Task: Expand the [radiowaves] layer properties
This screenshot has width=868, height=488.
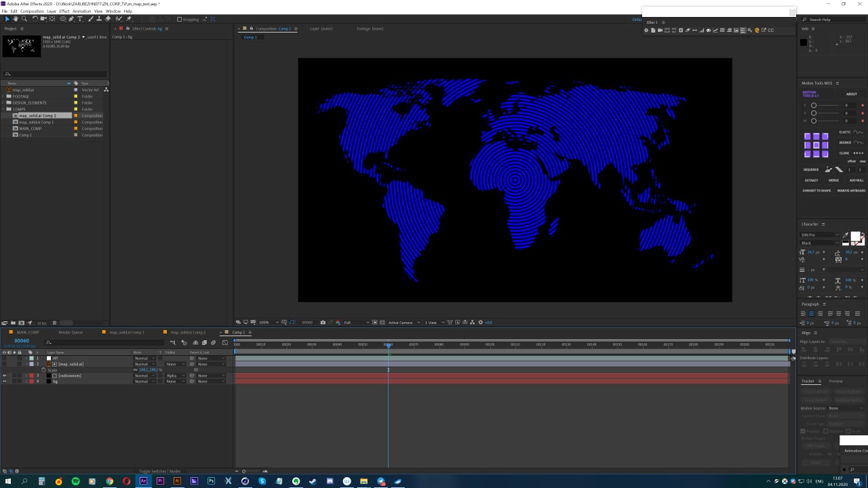Action: [26, 375]
